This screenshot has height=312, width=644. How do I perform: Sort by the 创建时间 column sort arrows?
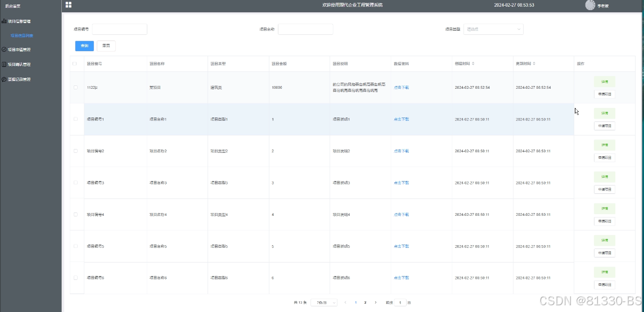473,64
